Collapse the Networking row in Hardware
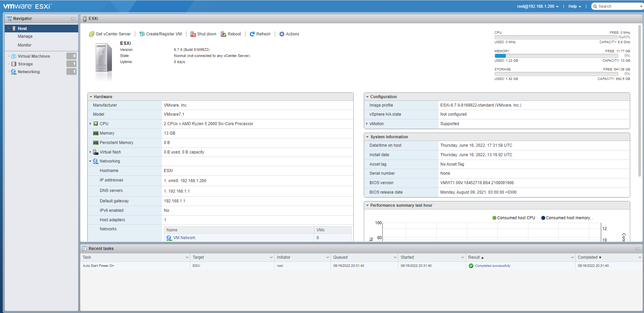This screenshot has height=313, width=644. [x=90, y=161]
